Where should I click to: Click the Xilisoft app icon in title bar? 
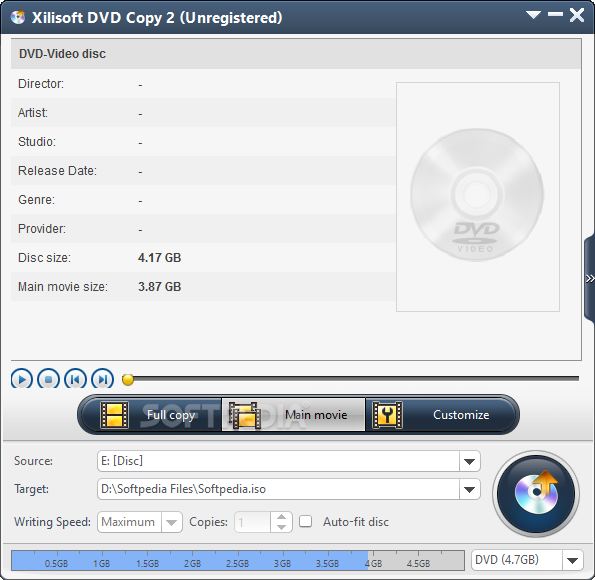click(x=18, y=17)
